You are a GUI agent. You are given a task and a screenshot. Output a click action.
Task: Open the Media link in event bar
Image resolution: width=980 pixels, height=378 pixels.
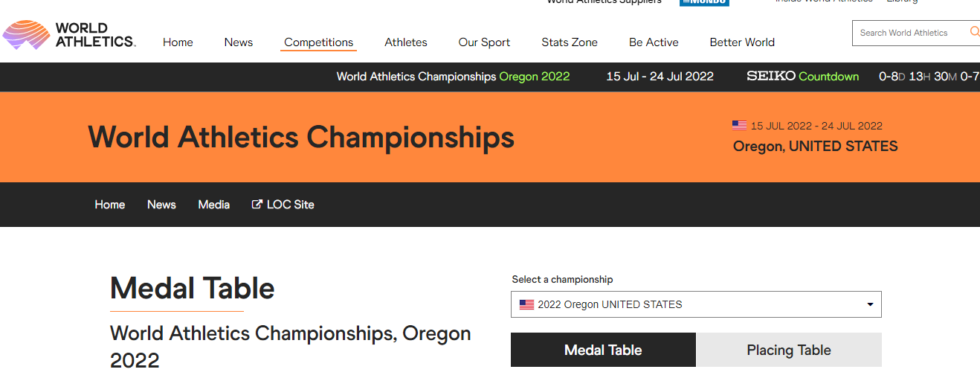[213, 205]
